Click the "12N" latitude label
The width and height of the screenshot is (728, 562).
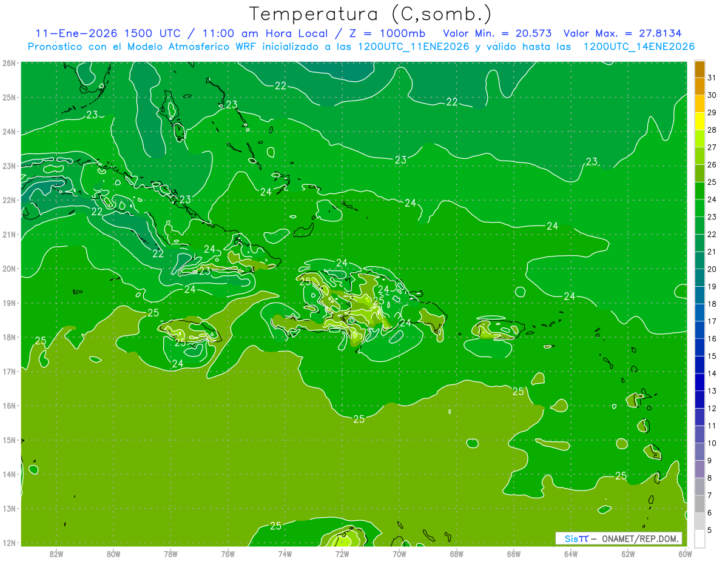coord(8,543)
